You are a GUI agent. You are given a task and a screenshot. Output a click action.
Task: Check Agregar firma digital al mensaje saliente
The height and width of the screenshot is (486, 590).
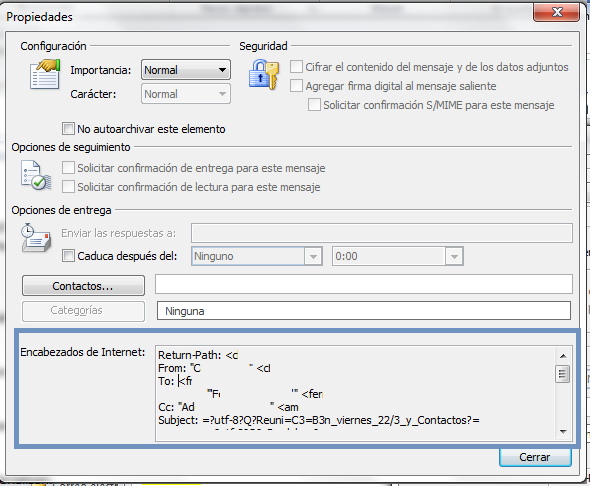pyautogui.click(x=296, y=86)
